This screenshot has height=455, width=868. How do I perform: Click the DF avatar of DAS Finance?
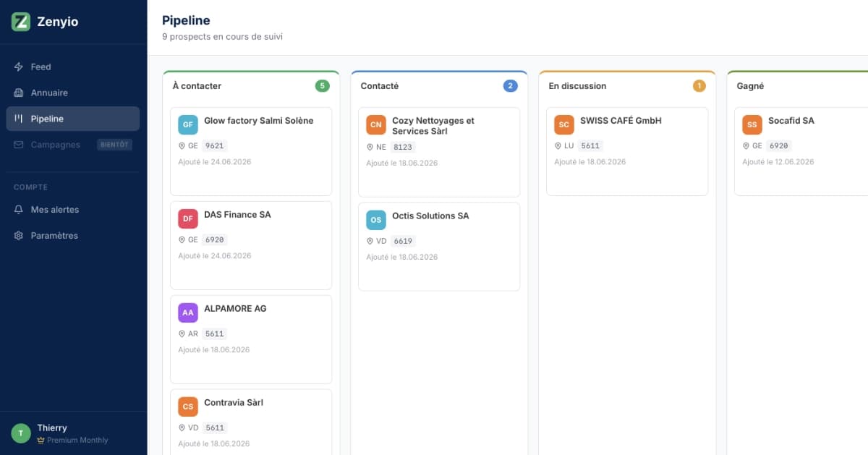point(188,218)
